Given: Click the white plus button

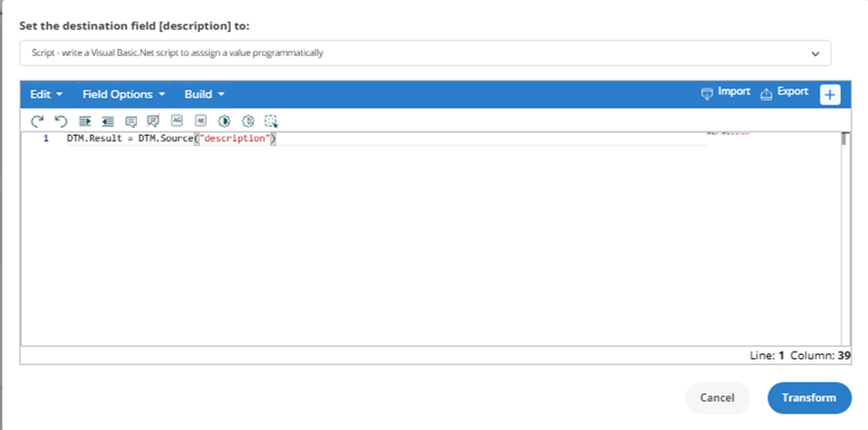Looking at the screenshot, I should (x=830, y=95).
